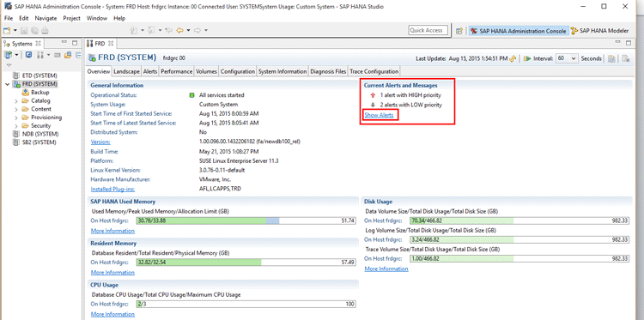Switch to the Landscape tab

tap(126, 71)
